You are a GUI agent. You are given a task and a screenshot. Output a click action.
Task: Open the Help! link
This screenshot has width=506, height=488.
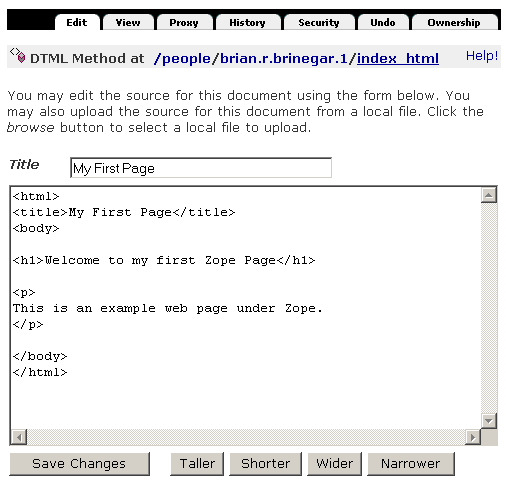(x=482, y=56)
